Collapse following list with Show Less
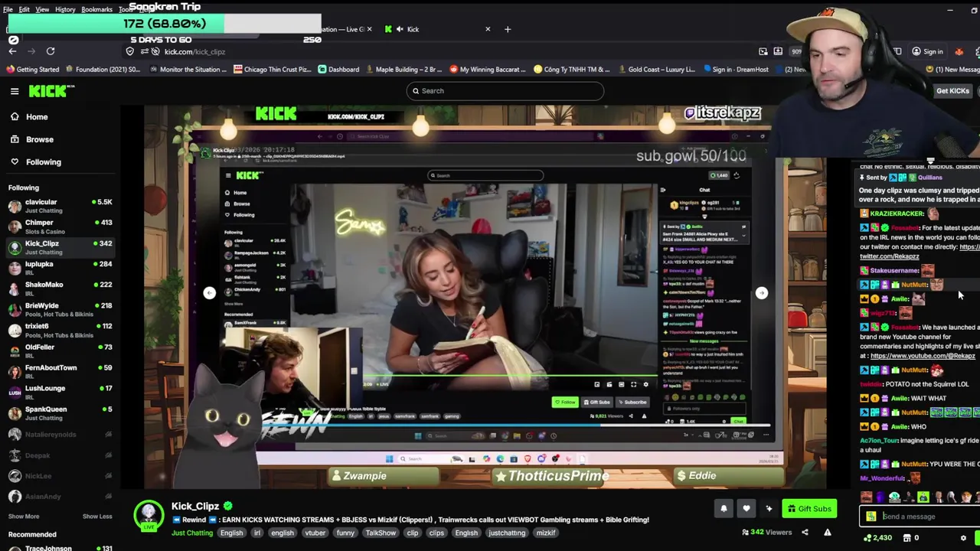The width and height of the screenshot is (980, 551). pyautogui.click(x=97, y=517)
